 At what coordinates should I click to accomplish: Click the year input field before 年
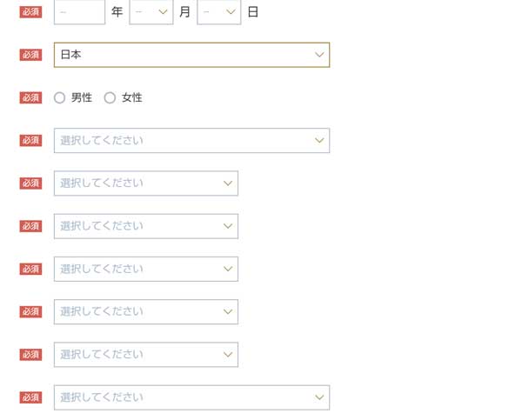click(79, 12)
